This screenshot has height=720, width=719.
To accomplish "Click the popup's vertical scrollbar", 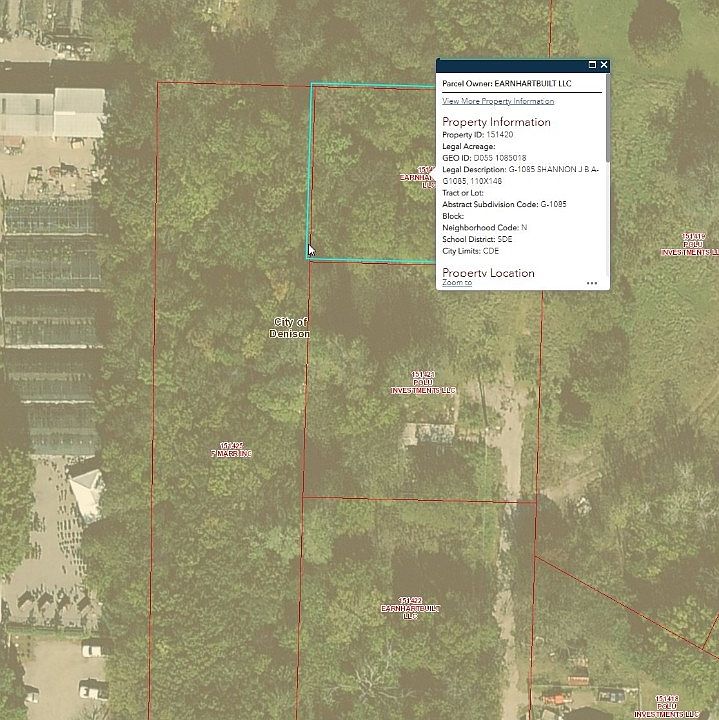I will click(x=608, y=118).
